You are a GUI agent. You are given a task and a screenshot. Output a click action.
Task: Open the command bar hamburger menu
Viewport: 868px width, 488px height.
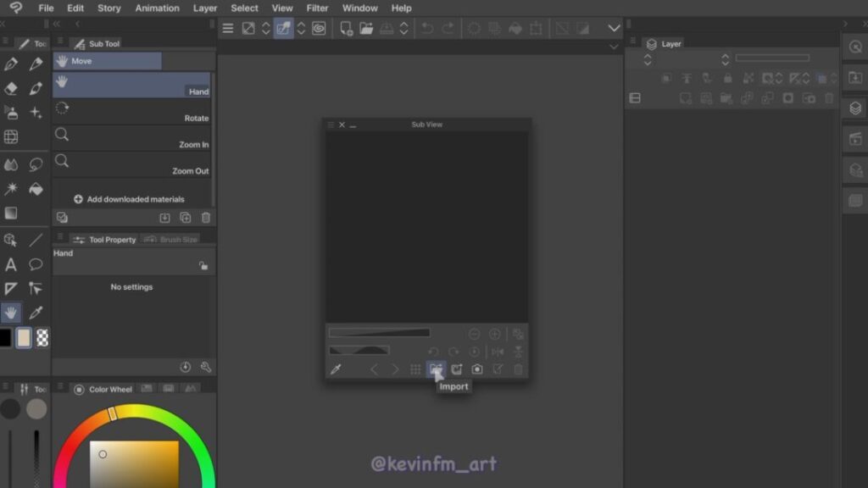click(x=227, y=28)
